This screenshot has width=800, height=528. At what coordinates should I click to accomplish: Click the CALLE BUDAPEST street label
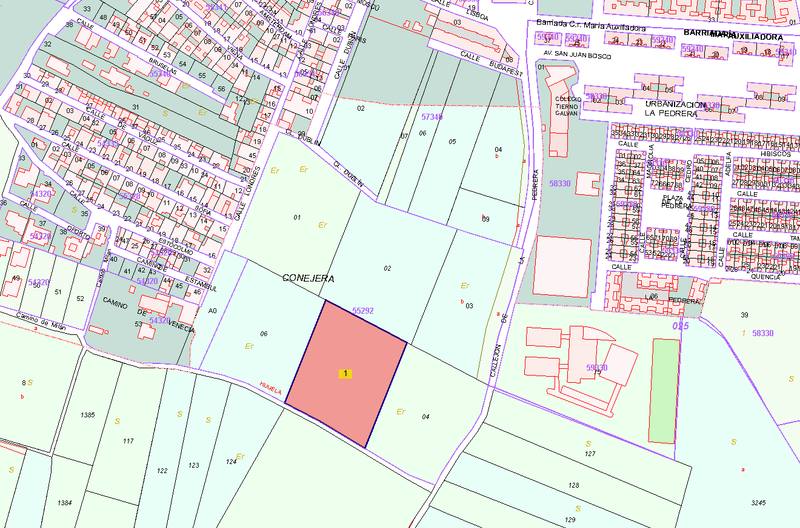(491, 63)
